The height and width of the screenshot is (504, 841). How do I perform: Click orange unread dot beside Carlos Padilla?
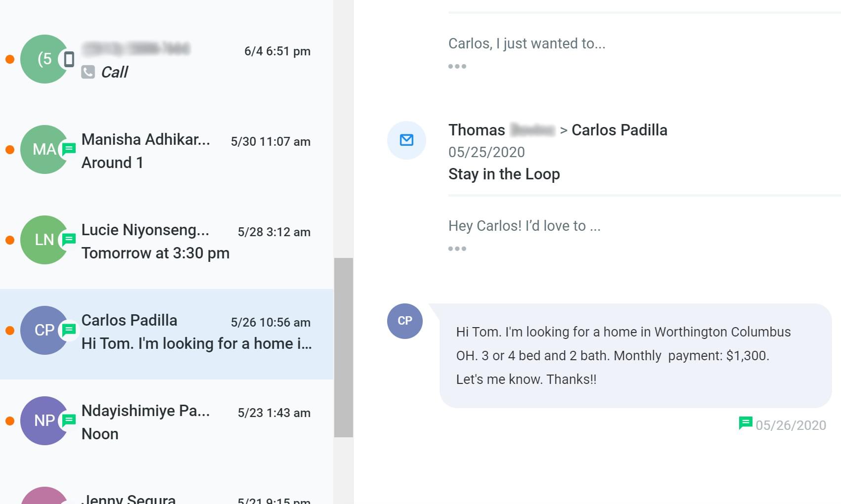click(x=9, y=331)
